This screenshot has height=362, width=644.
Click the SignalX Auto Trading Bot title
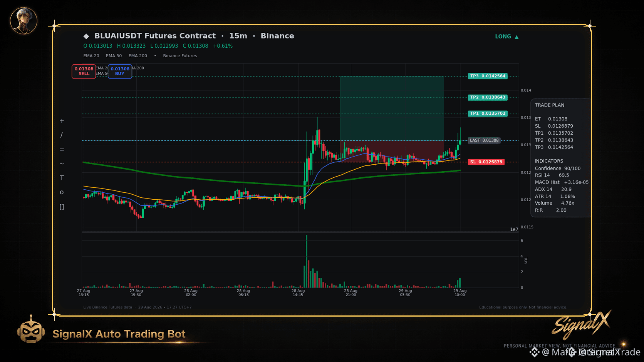119,334
